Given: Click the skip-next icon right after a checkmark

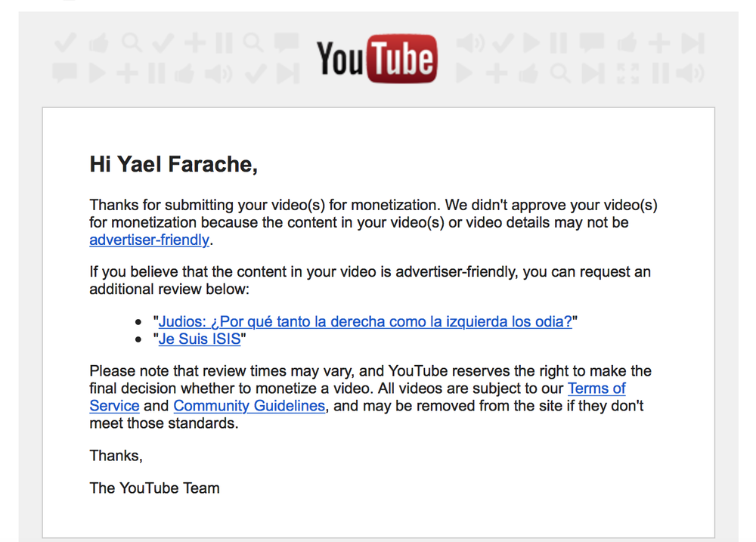Looking at the screenshot, I should tap(288, 73).
